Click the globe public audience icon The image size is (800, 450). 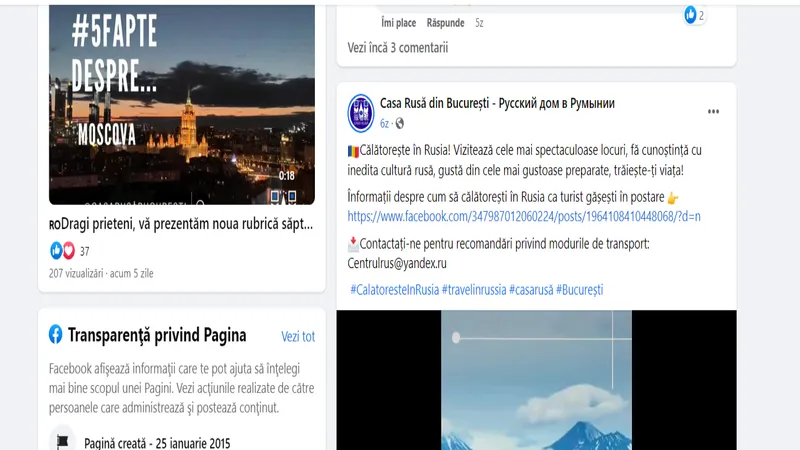[x=400, y=123]
